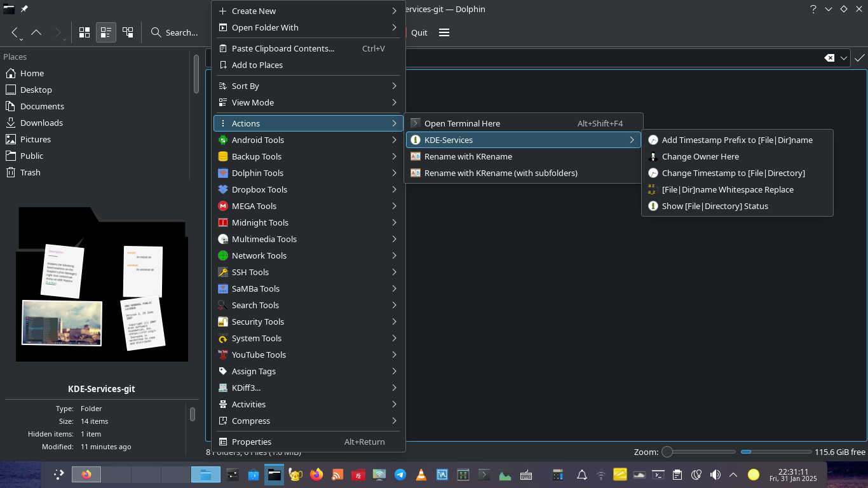Expand the Compress submenu

point(394,421)
